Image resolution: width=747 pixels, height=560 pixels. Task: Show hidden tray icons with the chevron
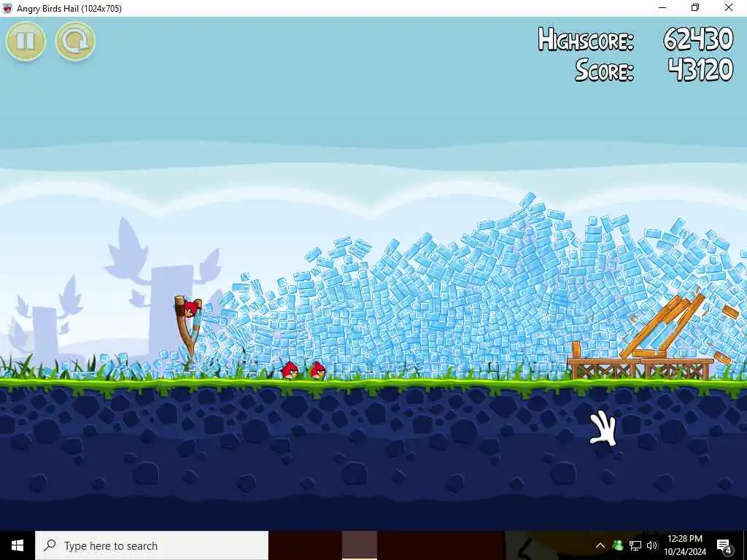pyautogui.click(x=600, y=545)
